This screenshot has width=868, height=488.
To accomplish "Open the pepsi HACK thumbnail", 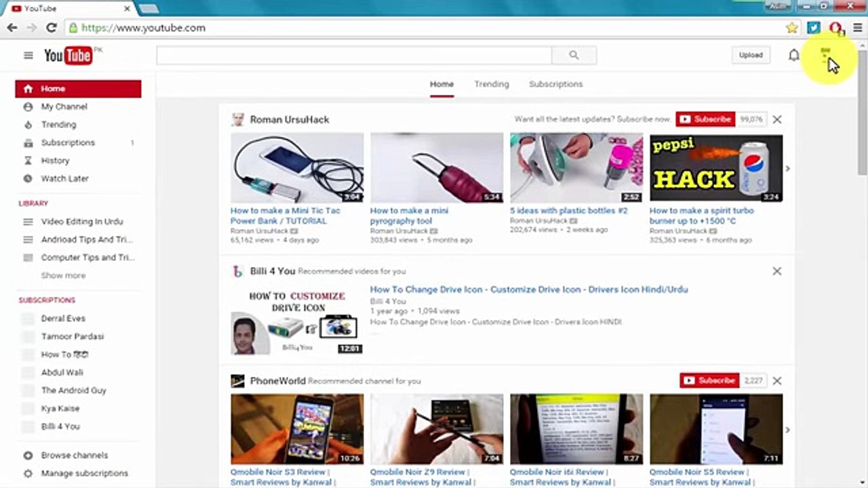I will (x=716, y=168).
